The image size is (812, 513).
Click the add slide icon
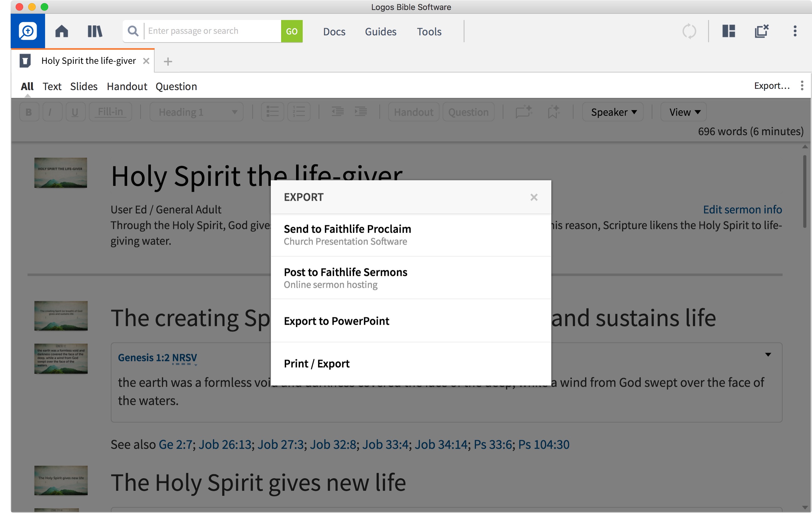coord(524,112)
